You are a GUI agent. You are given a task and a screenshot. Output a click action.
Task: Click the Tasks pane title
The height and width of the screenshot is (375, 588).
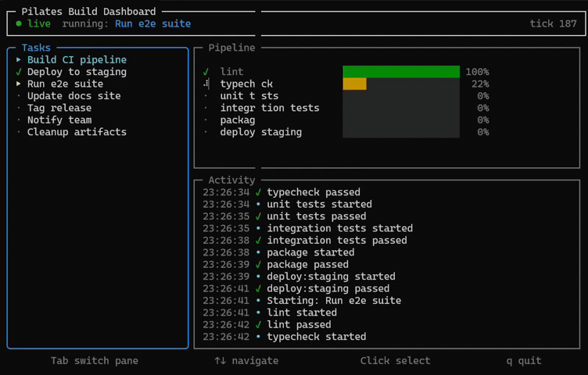tap(36, 48)
